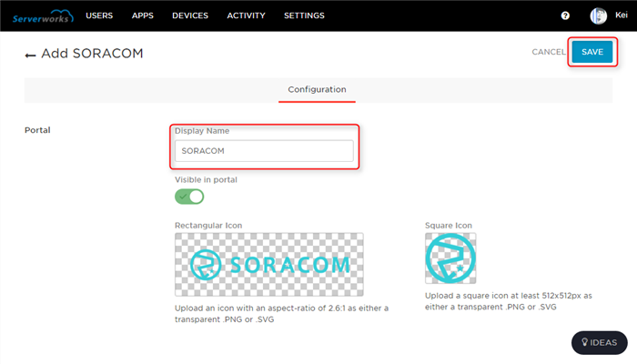Click the 'Visible in portal' label
Image resolution: width=637 pixels, height=364 pixels.
click(206, 180)
